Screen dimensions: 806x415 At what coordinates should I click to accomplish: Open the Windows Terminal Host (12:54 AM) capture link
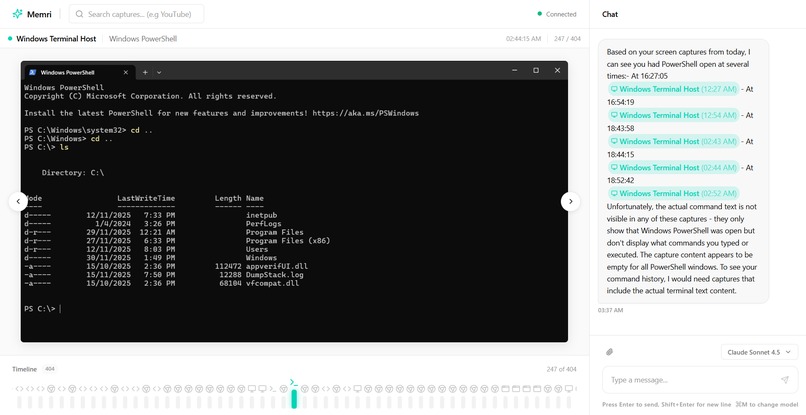673,115
